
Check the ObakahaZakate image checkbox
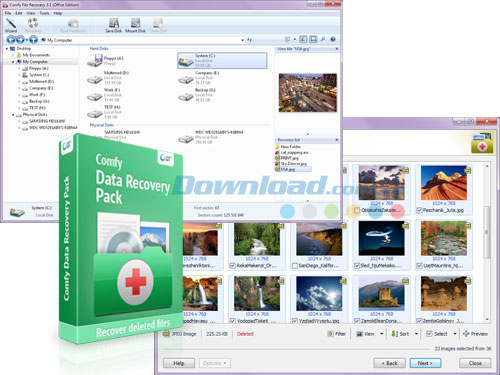(x=357, y=210)
